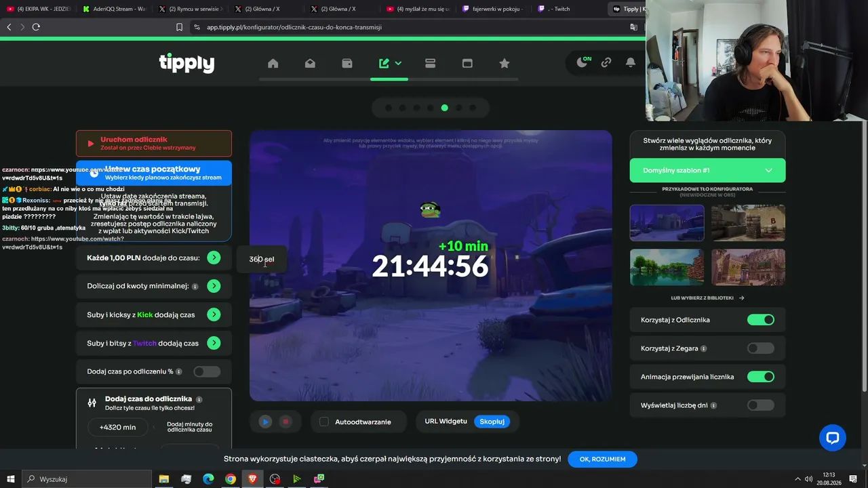
Task: Click the browser back arrow
Action: tap(9, 27)
